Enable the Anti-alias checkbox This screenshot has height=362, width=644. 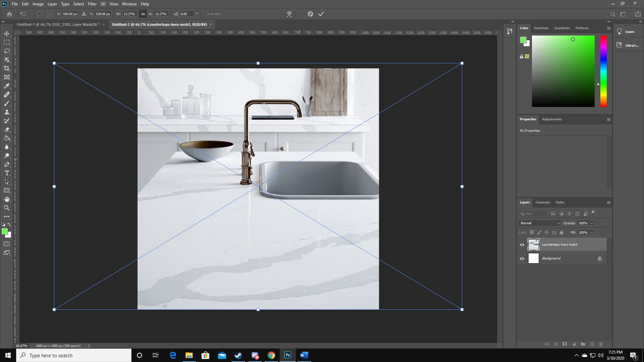coord(204,14)
